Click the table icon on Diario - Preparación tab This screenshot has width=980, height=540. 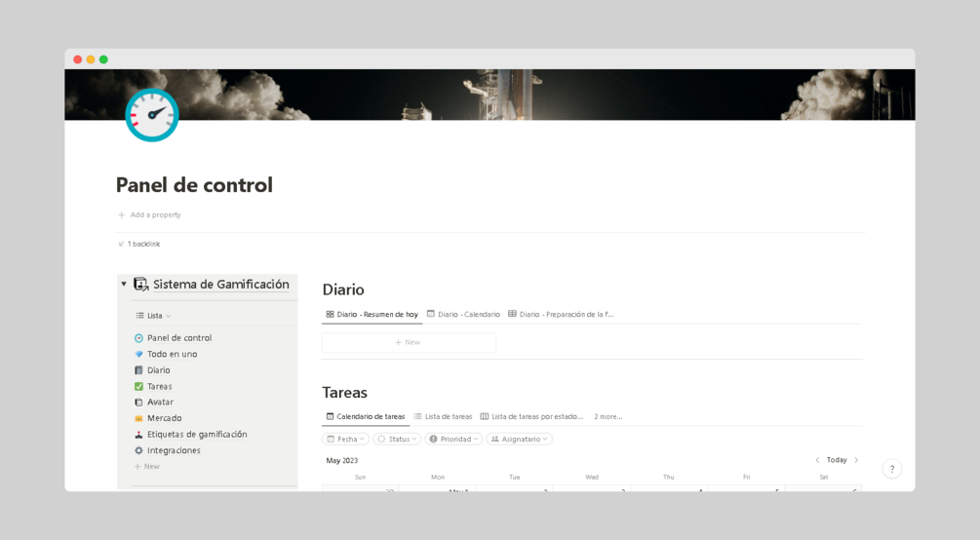pyautogui.click(x=512, y=314)
